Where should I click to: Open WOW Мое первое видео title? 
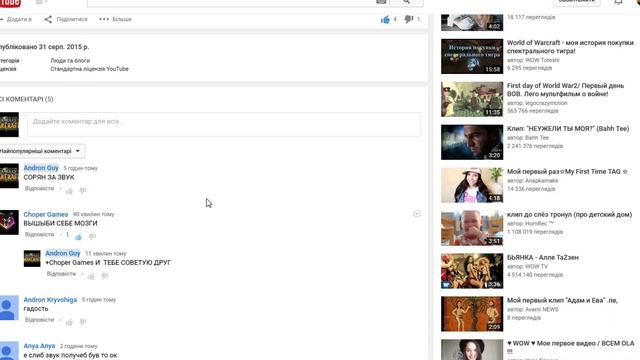[571, 347]
